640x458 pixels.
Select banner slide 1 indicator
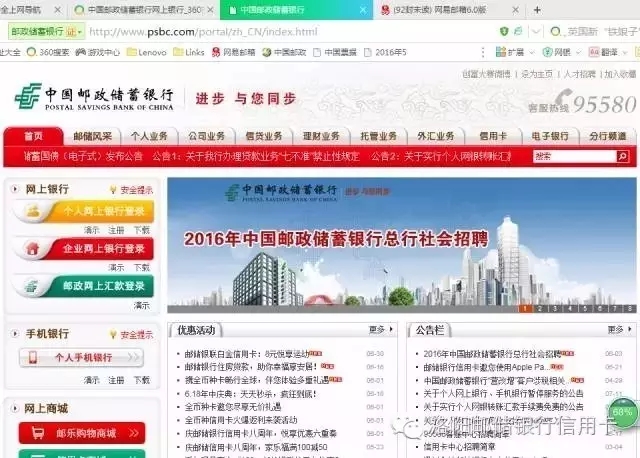[x=525, y=309]
